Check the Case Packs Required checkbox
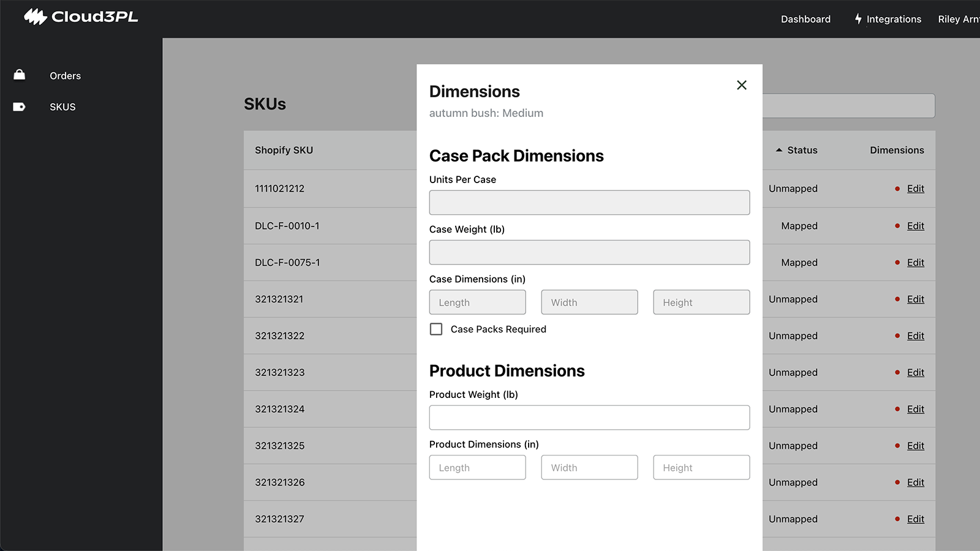The height and width of the screenshot is (551, 980). click(436, 329)
